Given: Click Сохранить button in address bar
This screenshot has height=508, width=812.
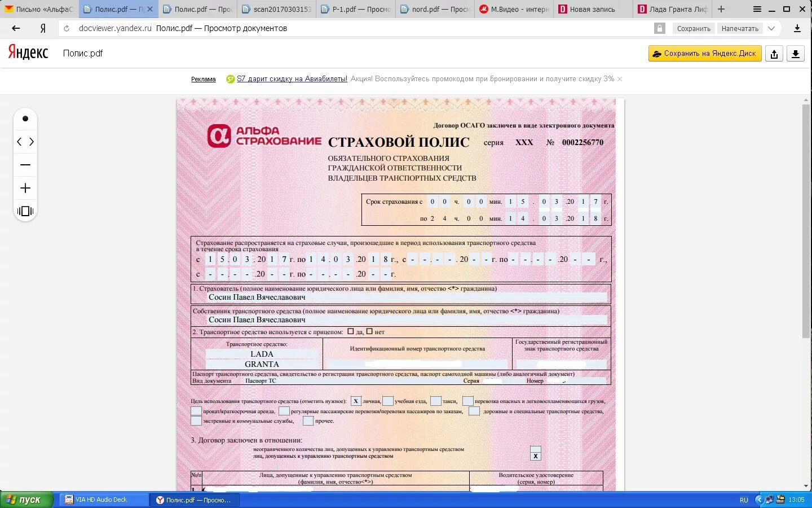Looking at the screenshot, I should pyautogui.click(x=694, y=28).
